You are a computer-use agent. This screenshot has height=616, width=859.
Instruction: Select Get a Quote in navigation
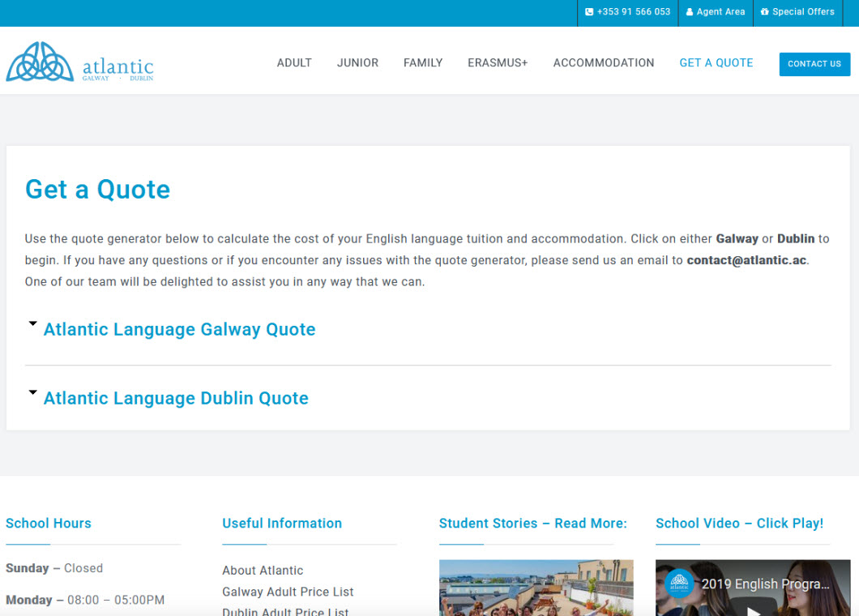point(716,63)
